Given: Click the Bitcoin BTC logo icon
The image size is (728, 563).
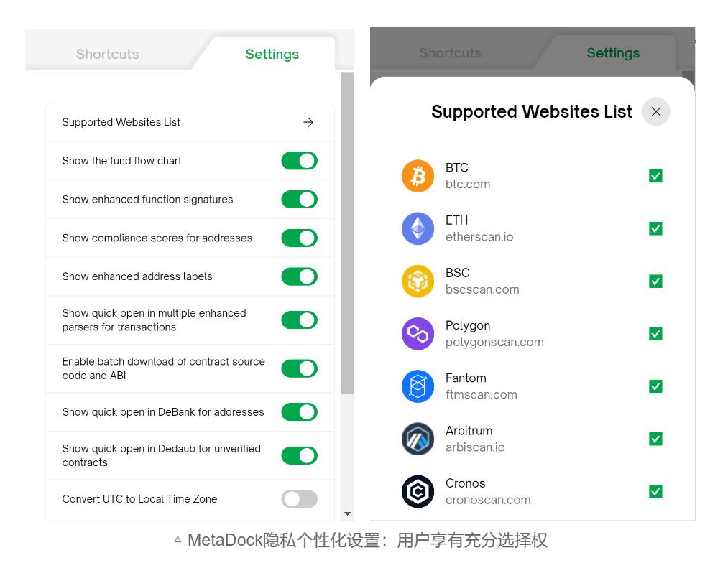Looking at the screenshot, I should pos(418,176).
